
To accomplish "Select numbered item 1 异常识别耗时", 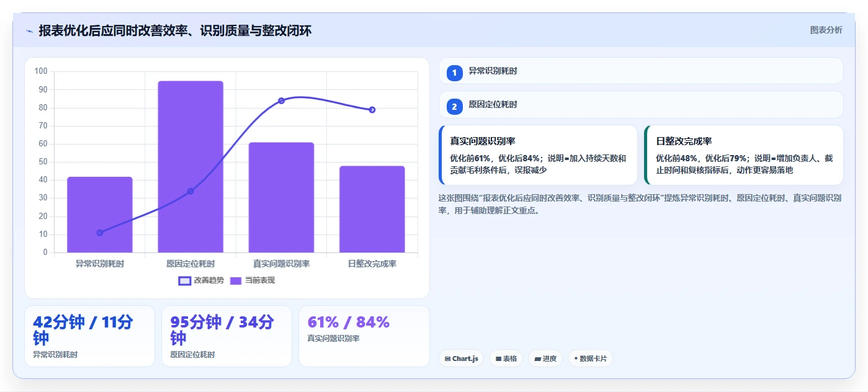I will click(641, 71).
